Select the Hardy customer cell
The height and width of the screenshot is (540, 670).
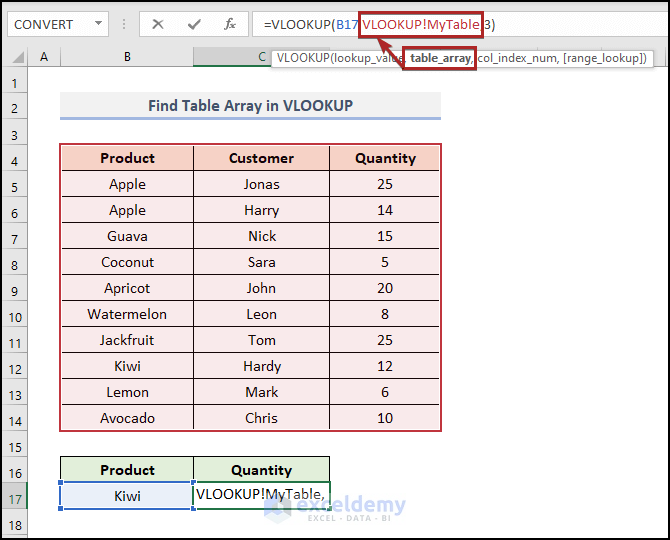[x=262, y=367]
